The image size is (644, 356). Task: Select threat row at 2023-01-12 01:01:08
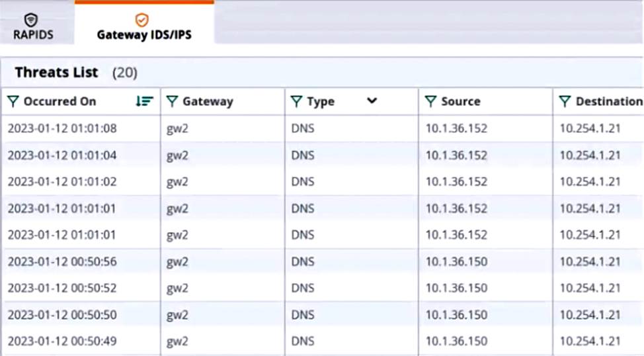pos(62,128)
